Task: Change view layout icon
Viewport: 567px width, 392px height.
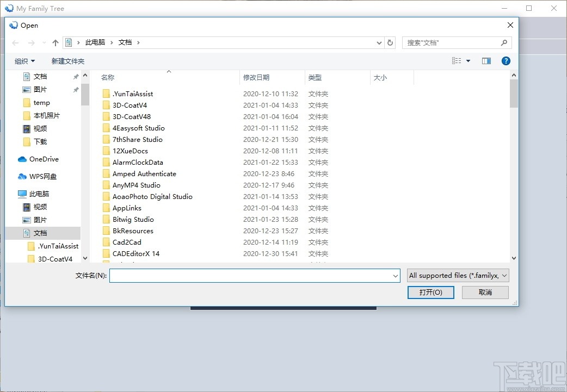Action: pos(457,61)
